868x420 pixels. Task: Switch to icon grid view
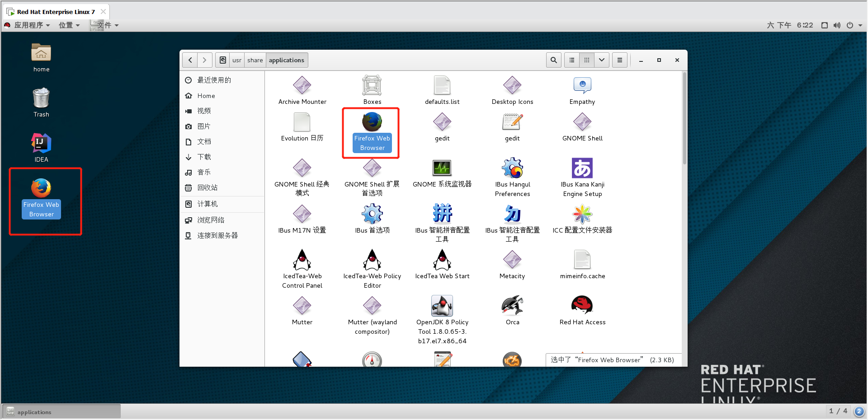coord(587,60)
